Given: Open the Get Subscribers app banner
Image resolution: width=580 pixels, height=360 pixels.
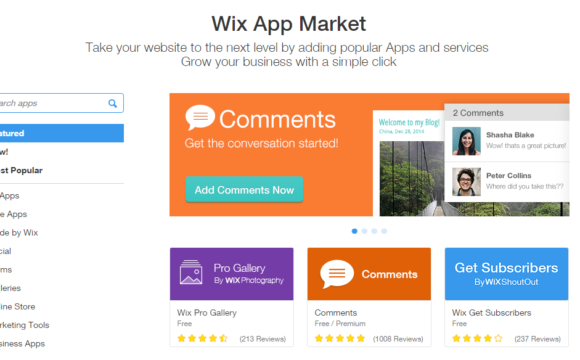Looking at the screenshot, I should click(506, 274).
